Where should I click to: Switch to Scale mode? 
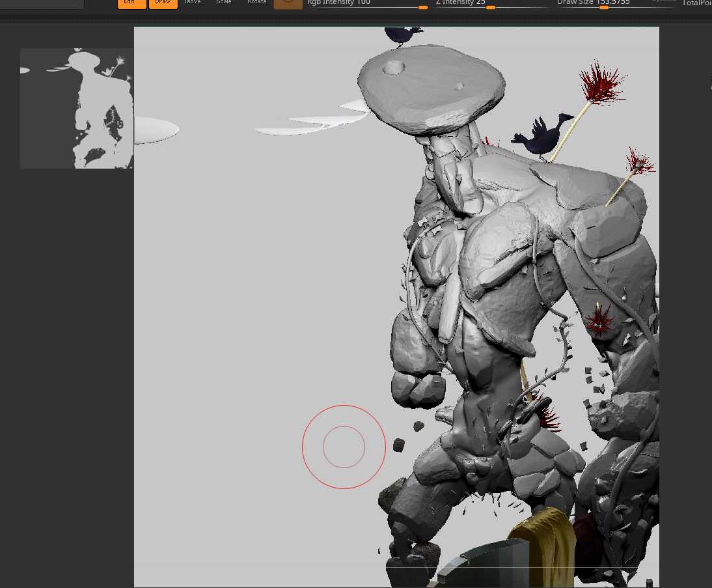(x=224, y=3)
